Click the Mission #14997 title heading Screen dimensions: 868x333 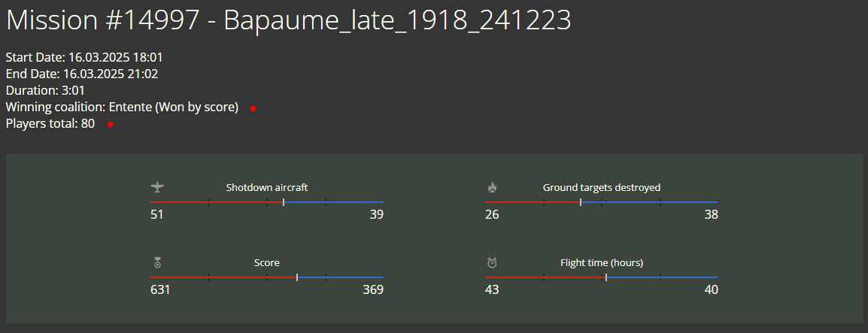288,20
